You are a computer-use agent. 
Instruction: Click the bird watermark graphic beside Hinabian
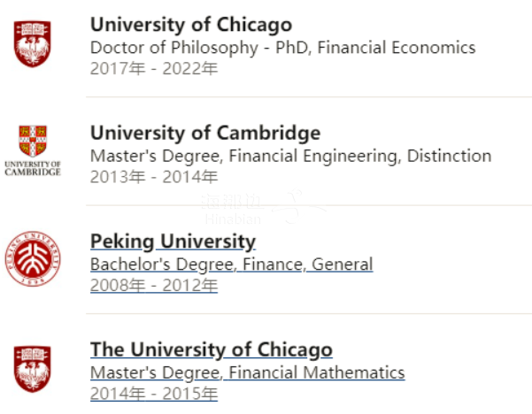pos(298,206)
